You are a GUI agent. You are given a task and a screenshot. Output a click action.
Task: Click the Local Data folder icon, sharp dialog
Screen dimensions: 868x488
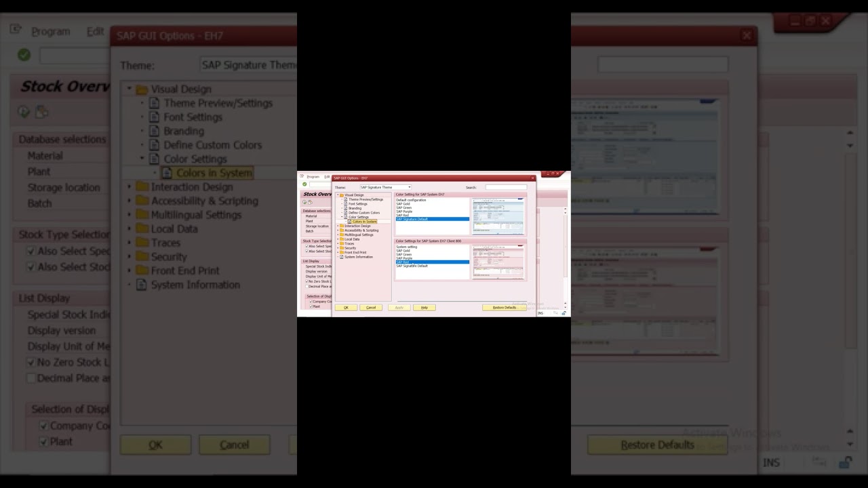coord(342,239)
